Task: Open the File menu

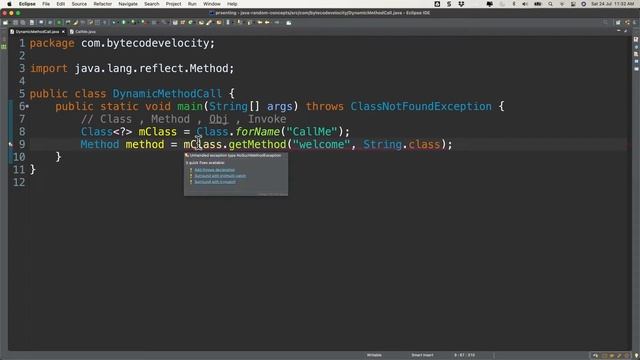Action: 46,4
